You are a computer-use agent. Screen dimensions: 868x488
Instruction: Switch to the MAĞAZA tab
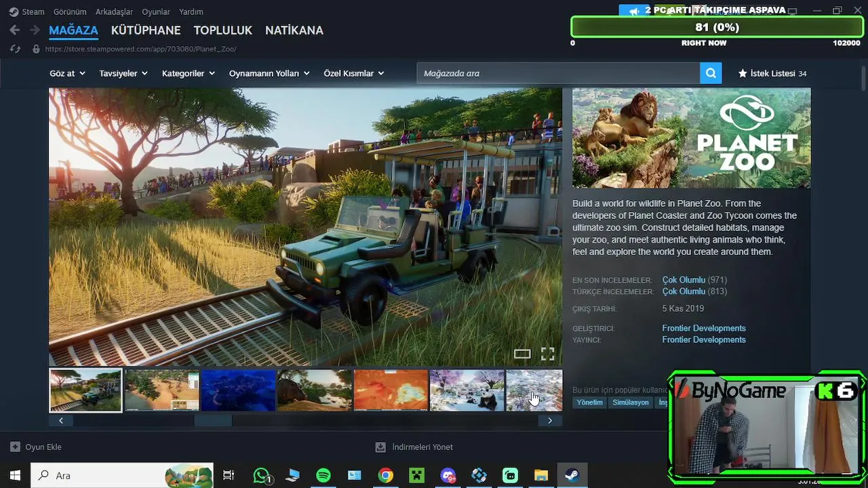(x=73, y=30)
